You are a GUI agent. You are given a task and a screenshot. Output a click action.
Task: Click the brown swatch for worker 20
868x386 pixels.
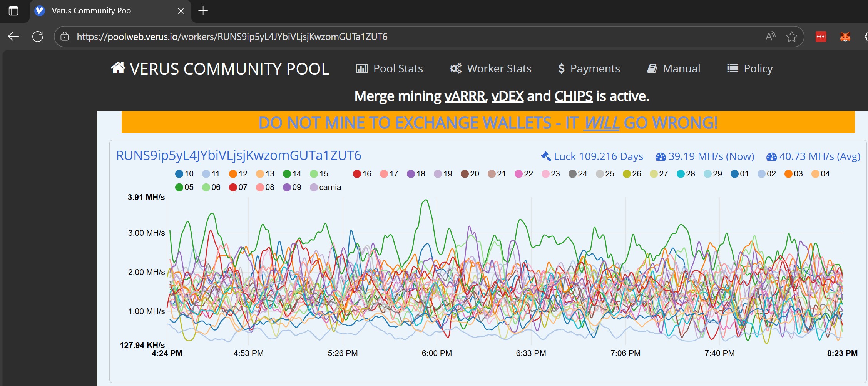click(x=465, y=174)
